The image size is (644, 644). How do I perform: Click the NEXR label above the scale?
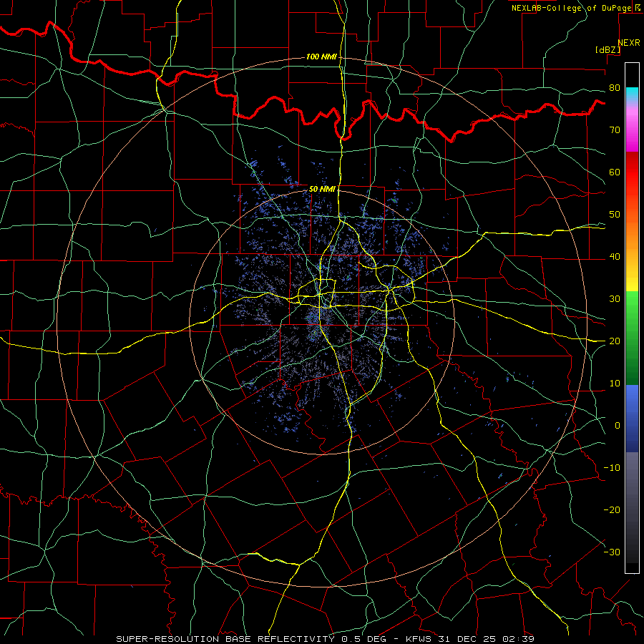pos(628,43)
